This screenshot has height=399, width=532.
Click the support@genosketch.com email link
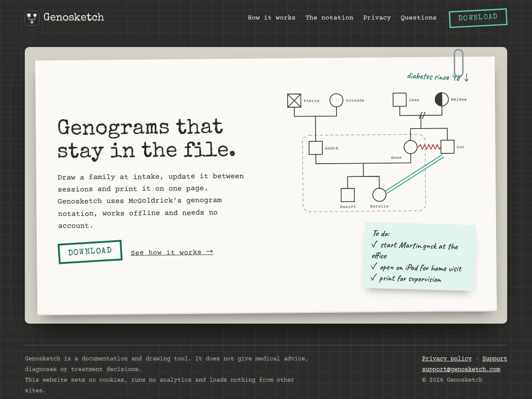461,369
